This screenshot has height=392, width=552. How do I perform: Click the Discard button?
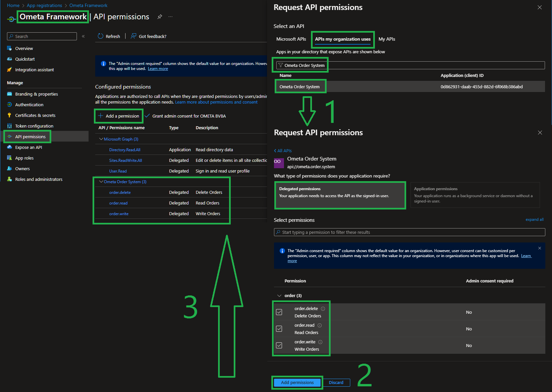pyautogui.click(x=336, y=382)
